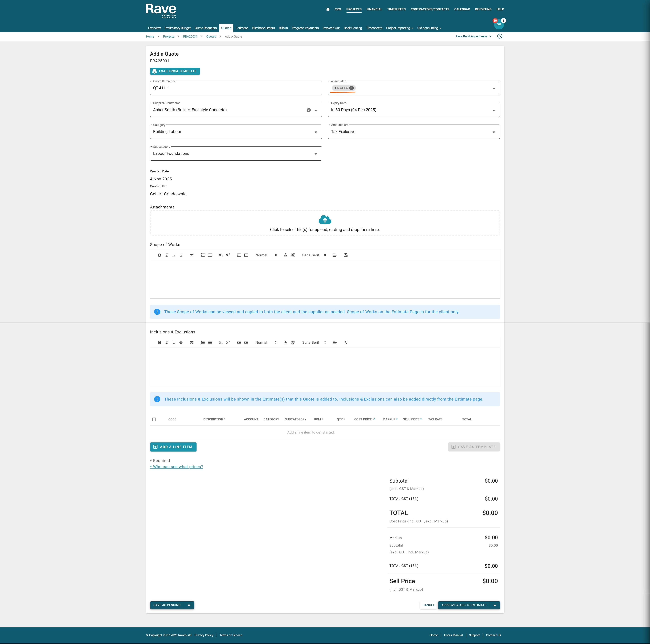Image resolution: width=650 pixels, height=644 pixels.
Task: Remove the QR-411-4 associated chip
Action: [x=351, y=88]
